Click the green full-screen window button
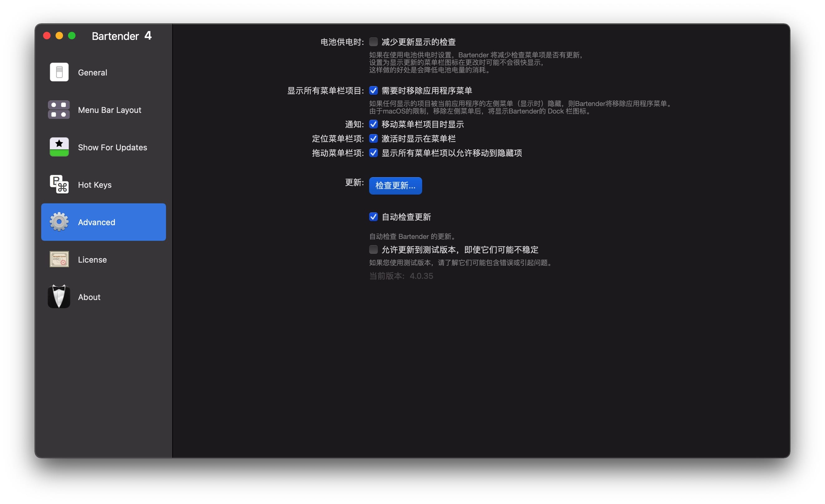 [x=72, y=36]
